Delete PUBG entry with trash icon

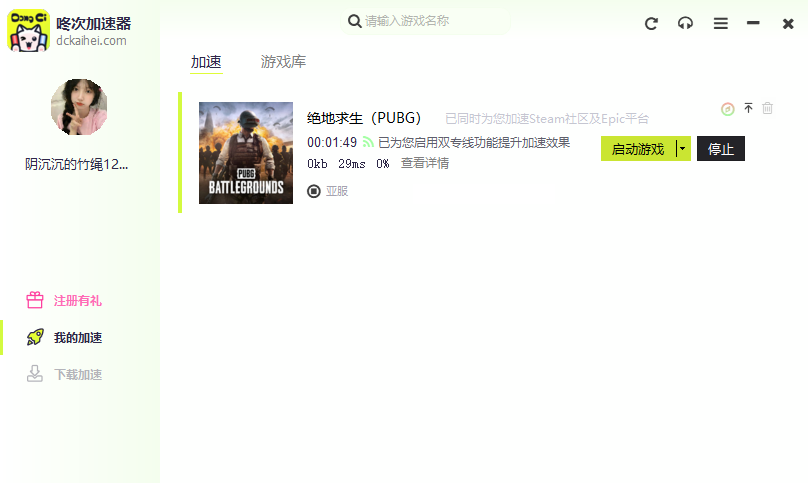pyautogui.click(x=767, y=108)
